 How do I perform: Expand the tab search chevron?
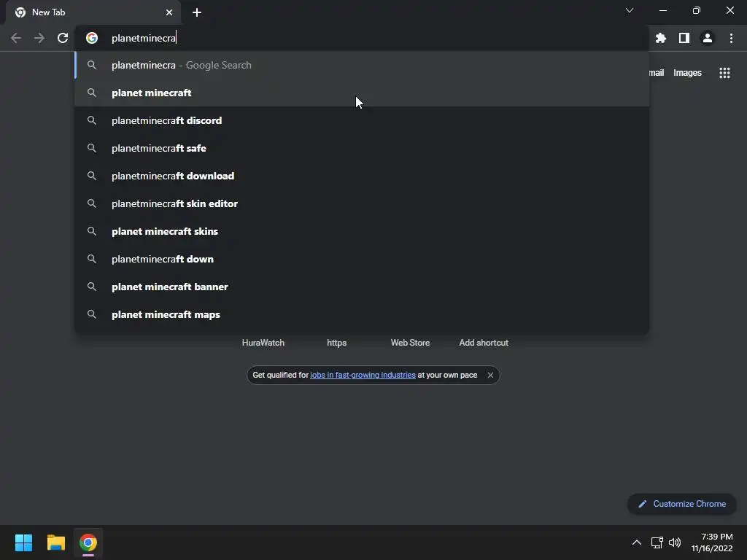point(630,10)
